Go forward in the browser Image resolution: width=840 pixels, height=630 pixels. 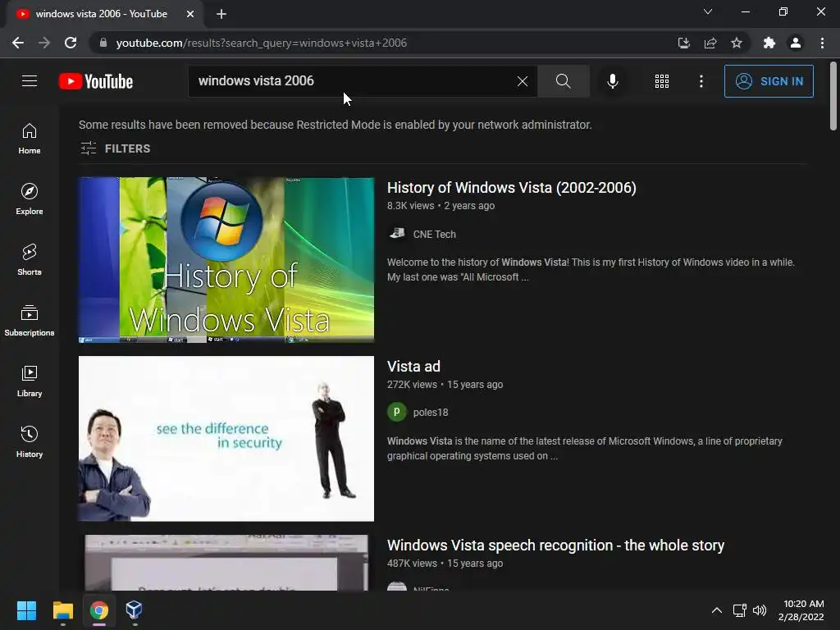[x=44, y=43]
